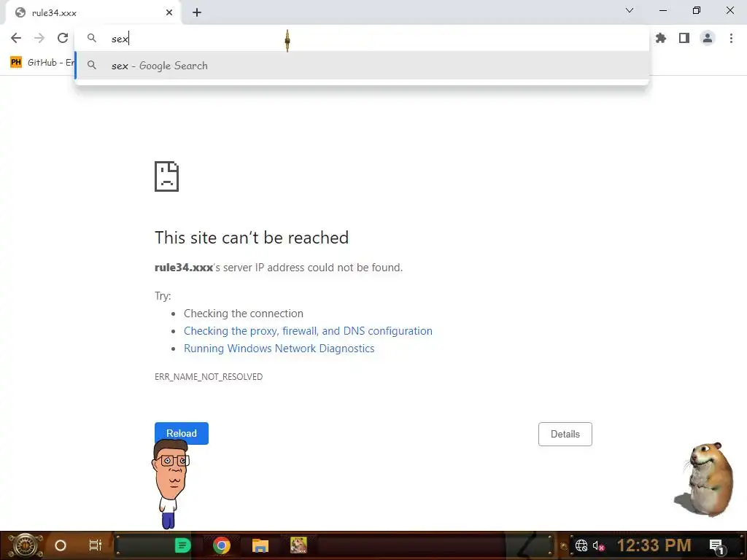Click the search magnifier in the address bar
This screenshot has height=560, width=747.
tap(92, 38)
